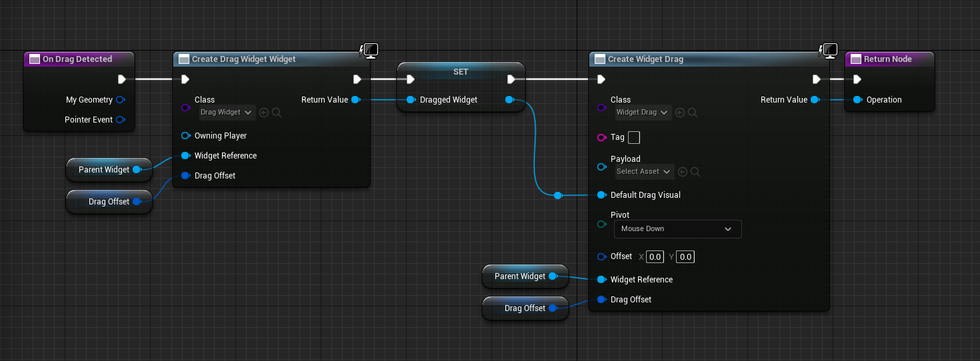Click the Offset input pin
This screenshot has height=361, width=980.
601,256
